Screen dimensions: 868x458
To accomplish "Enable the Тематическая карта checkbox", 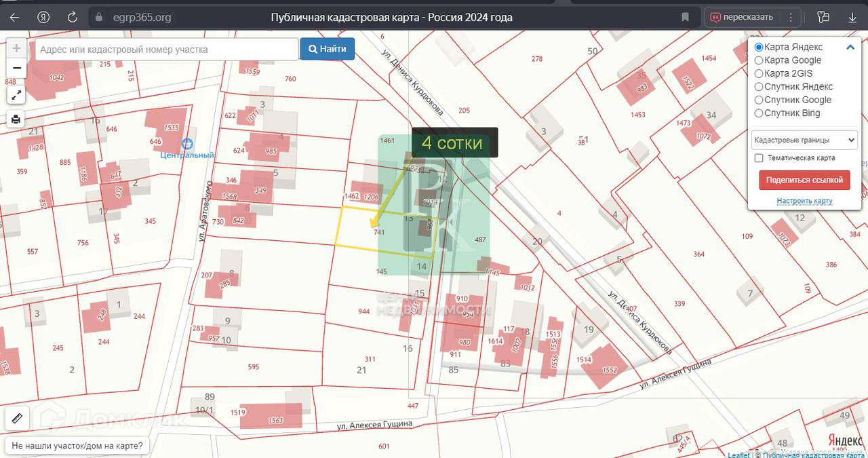I will [x=759, y=158].
